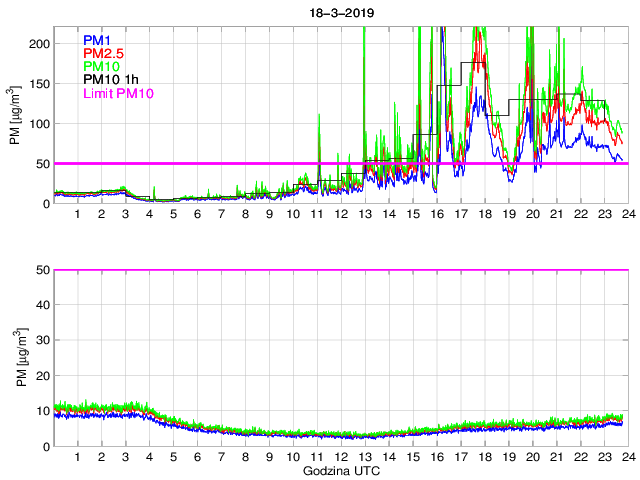Click the 200 tick on upper y-axis
640x480 pixels.
(x=39, y=44)
